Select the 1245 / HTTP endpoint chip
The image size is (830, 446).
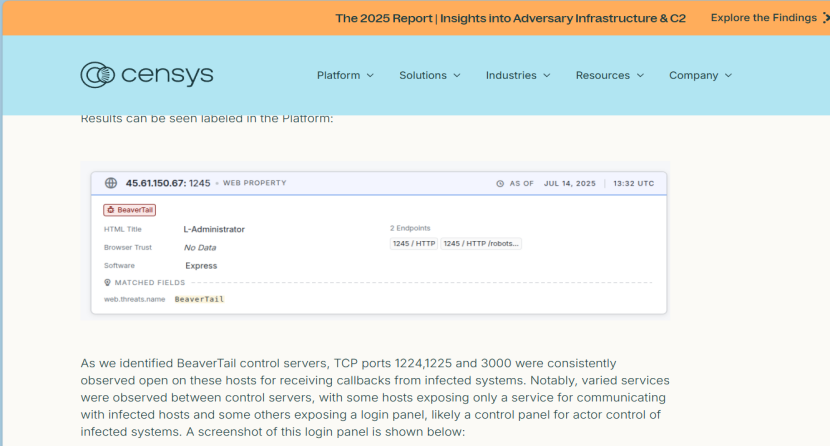click(x=413, y=243)
